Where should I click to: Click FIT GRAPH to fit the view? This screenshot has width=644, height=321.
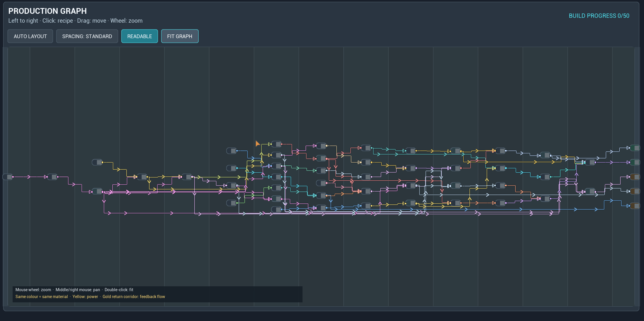point(179,36)
